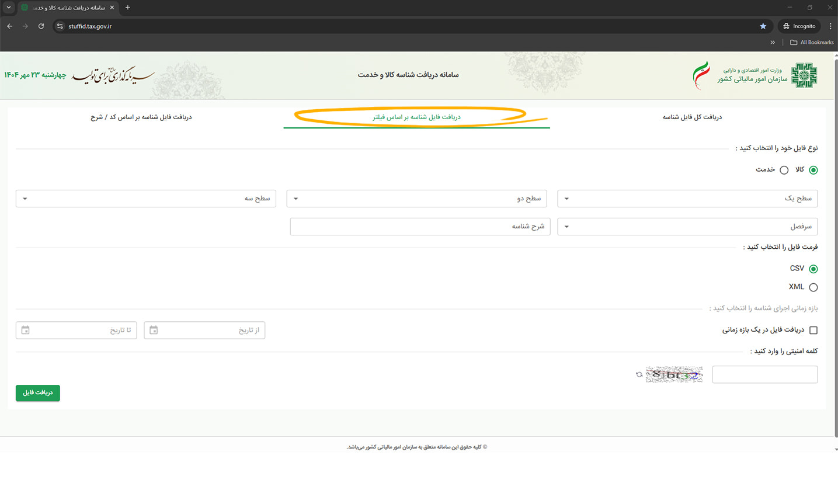The image size is (838, 504).
Task: Switch to 'دریافت کل فایل شناسه' tab
Action: pyautogui.click(x=692, y=117)
